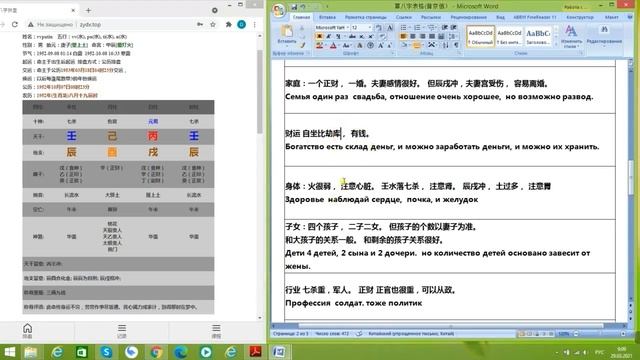This screenshot has height=360, width=640.
Task: Toggle bold formatting in Word
Action: coord(319,36)
